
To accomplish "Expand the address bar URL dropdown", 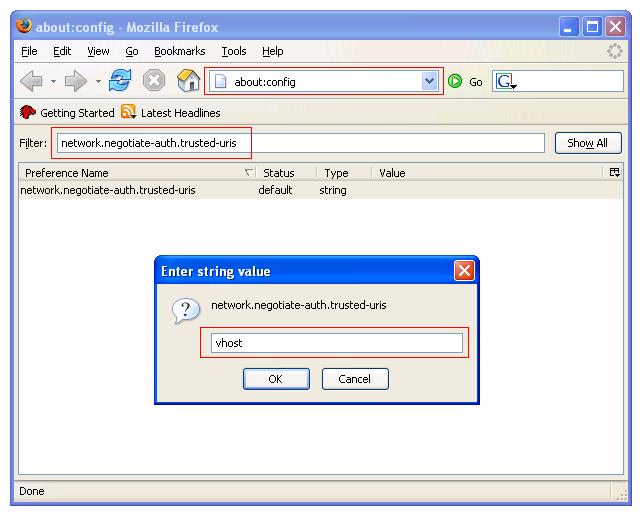I will click(430, 82).
